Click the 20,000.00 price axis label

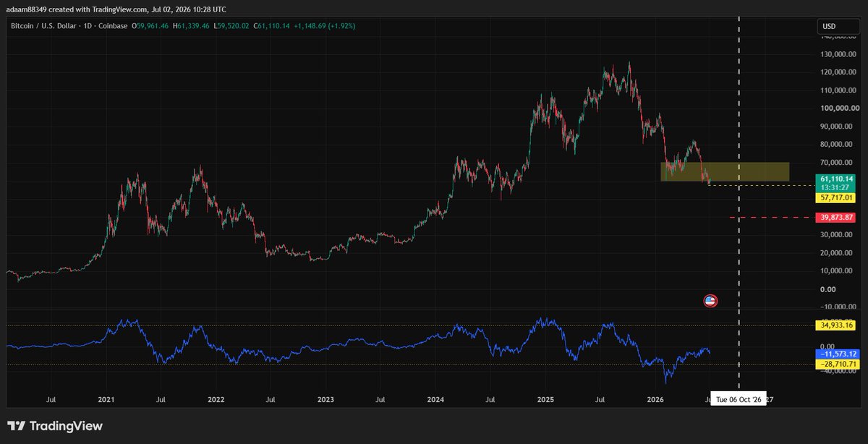(837, 253)
